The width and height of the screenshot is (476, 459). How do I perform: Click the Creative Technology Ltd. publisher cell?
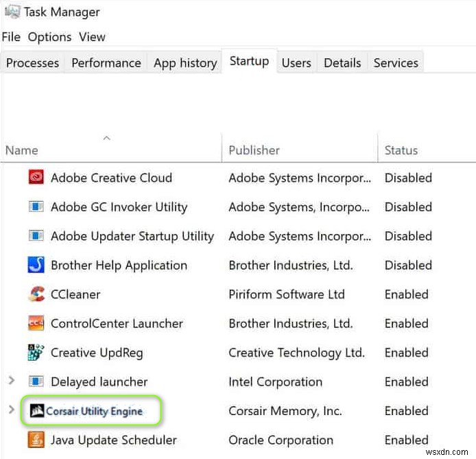coord(296,353)
